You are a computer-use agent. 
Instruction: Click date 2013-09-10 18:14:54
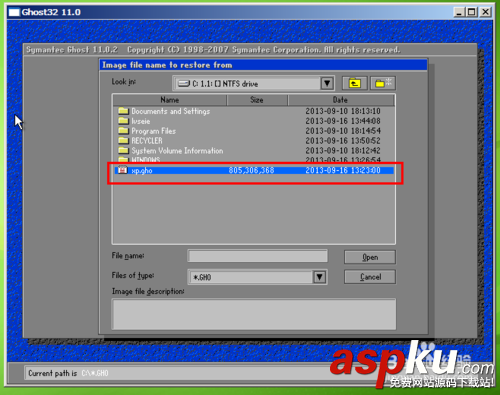(x=343, y=131)
